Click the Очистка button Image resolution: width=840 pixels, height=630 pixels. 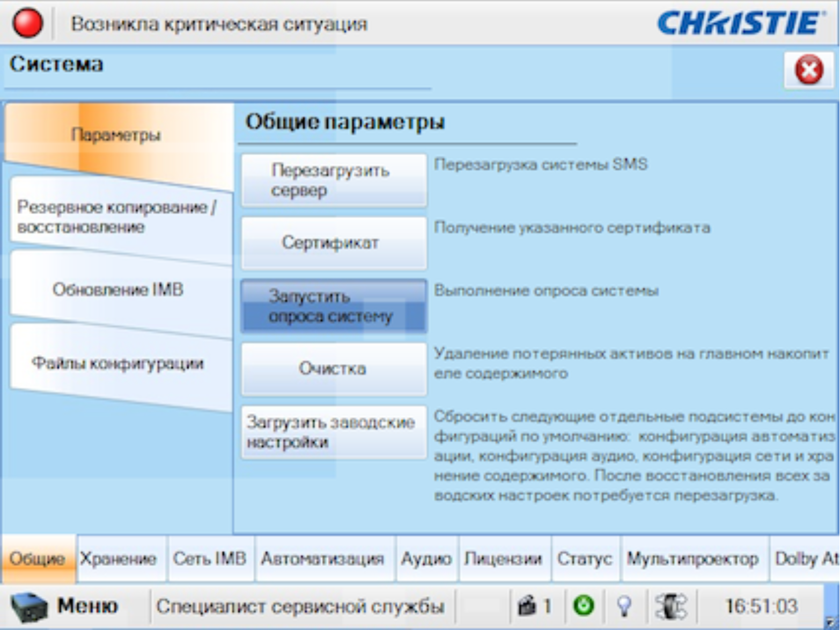click(334, 369)
